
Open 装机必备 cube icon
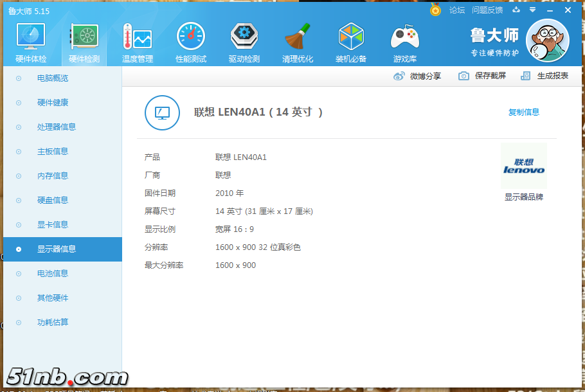[351, 42]
